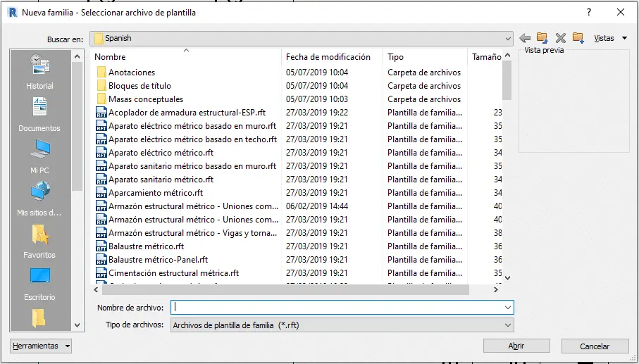
Task: Click the Nombre de archivo text field
Action: click(x=338, y=308)
